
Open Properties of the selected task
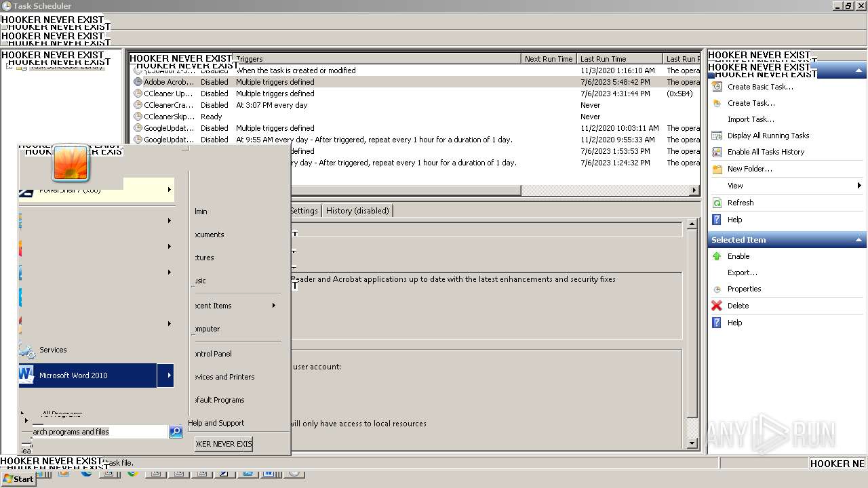[x=745, y=289]
